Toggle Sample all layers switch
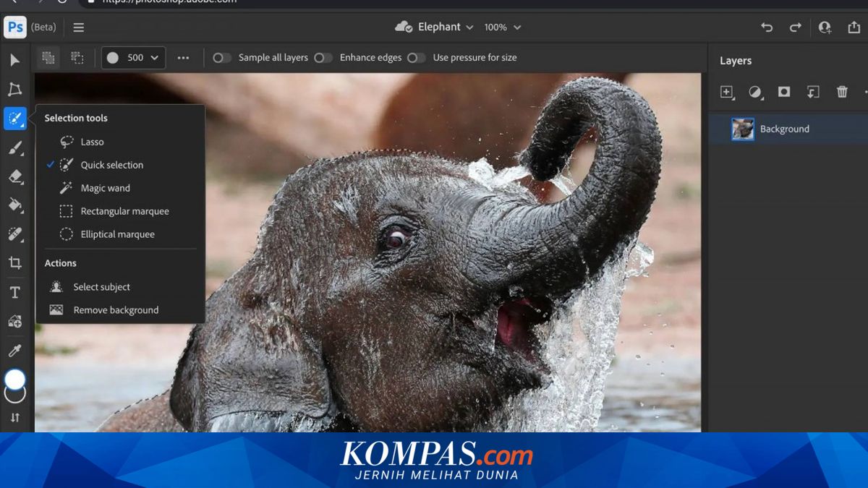The height and width of the screenshot is (488, 868). click(222, 58)
